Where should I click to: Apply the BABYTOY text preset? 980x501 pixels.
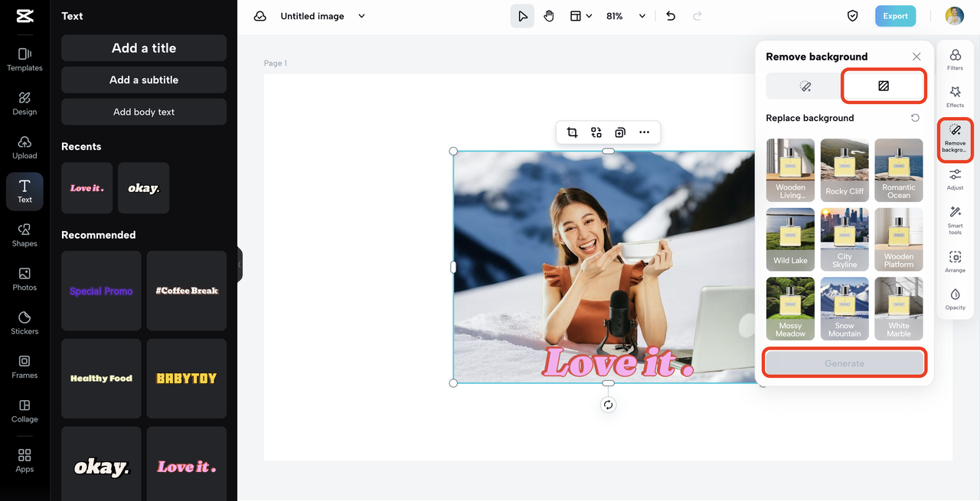[x=187, y=379]
